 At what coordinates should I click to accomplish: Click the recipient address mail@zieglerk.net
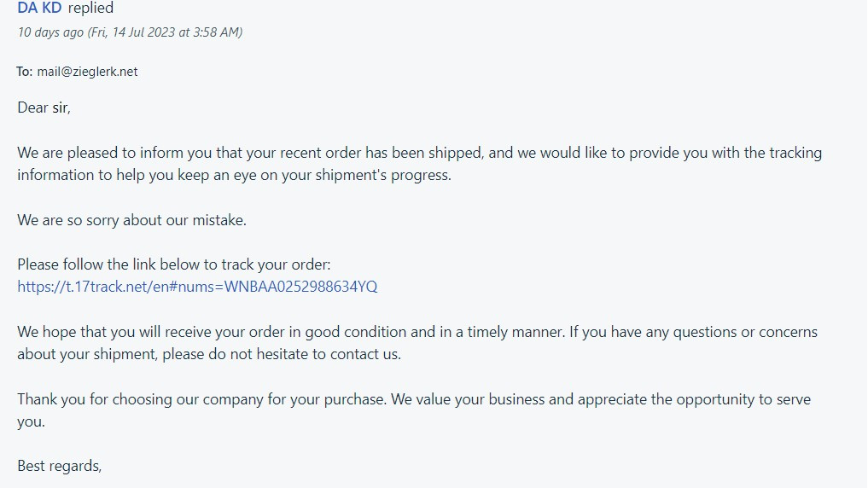pos(87,72)
